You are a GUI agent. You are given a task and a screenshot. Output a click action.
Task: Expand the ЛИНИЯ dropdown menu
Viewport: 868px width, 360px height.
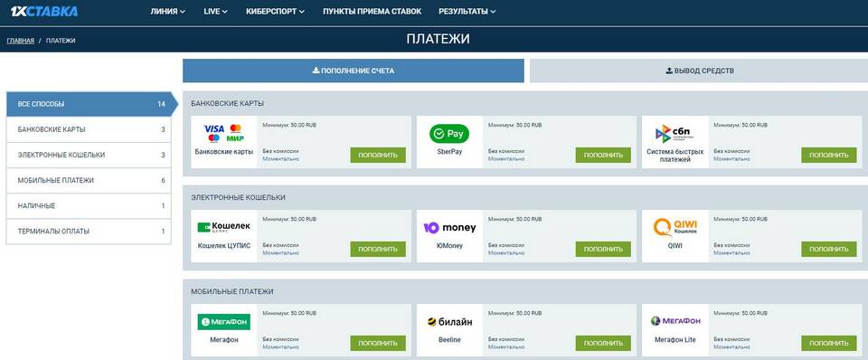coord(168,11)
